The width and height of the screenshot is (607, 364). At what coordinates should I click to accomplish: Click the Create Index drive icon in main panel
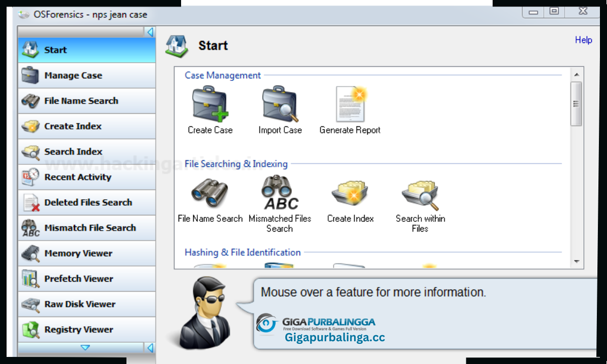350,193
